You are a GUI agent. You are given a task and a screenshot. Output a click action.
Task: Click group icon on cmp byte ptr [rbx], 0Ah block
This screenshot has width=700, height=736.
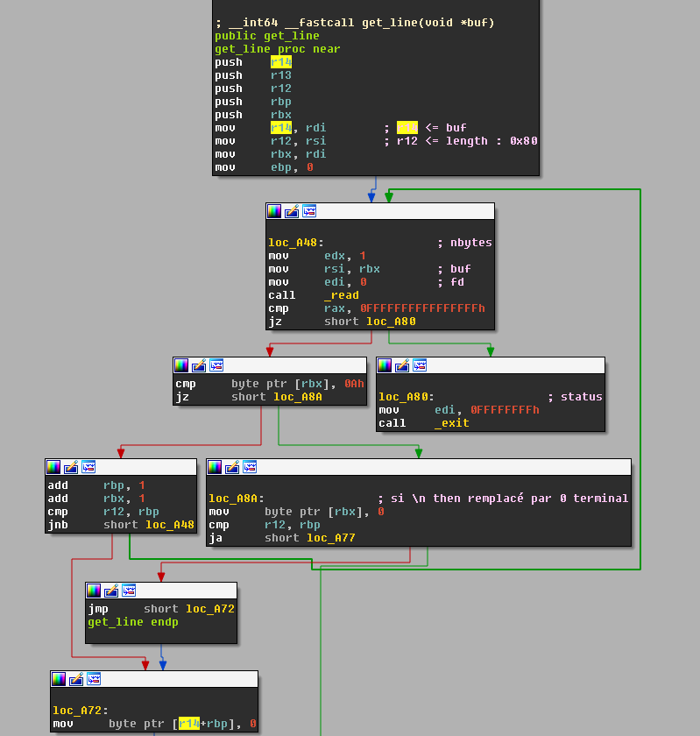point(216,365)
